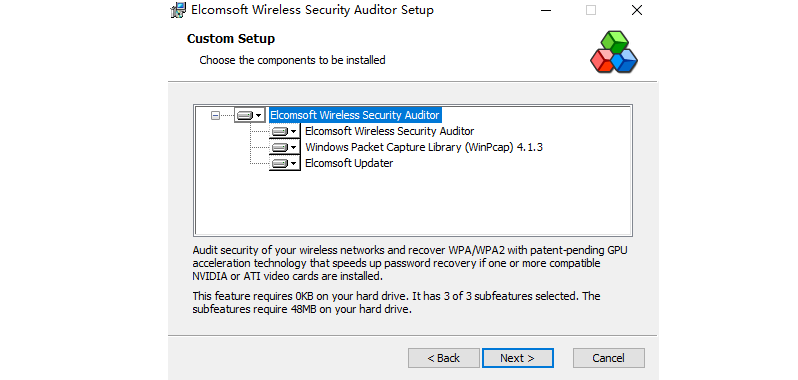The height and width of the screenshot is (380, 798).
Task: Click the colored cubes setup logo
Action: [614, 52]
